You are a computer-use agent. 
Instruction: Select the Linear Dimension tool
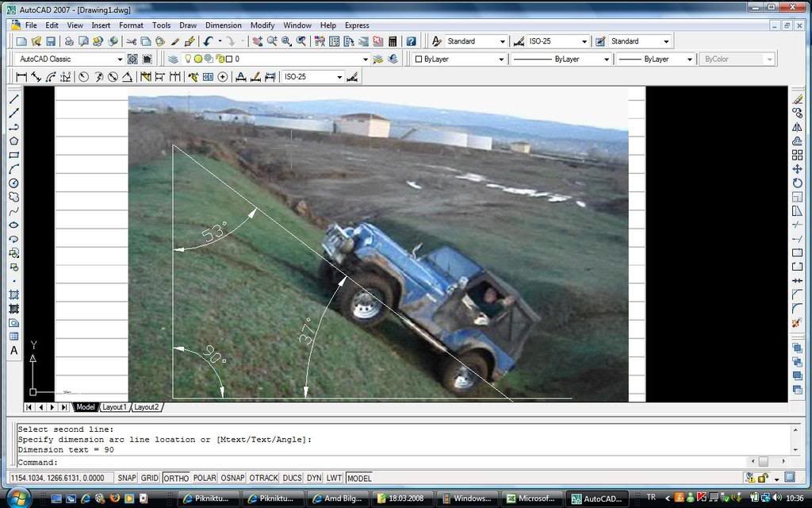pos(21,77)
